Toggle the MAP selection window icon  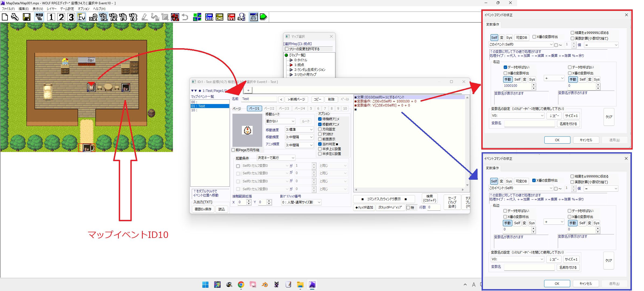(39, 17)
